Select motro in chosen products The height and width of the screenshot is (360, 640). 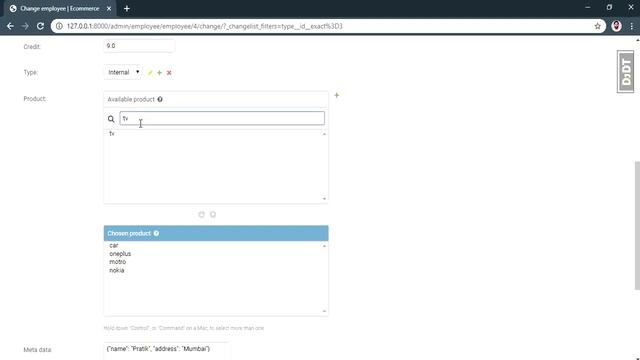[x=118, y=262]
